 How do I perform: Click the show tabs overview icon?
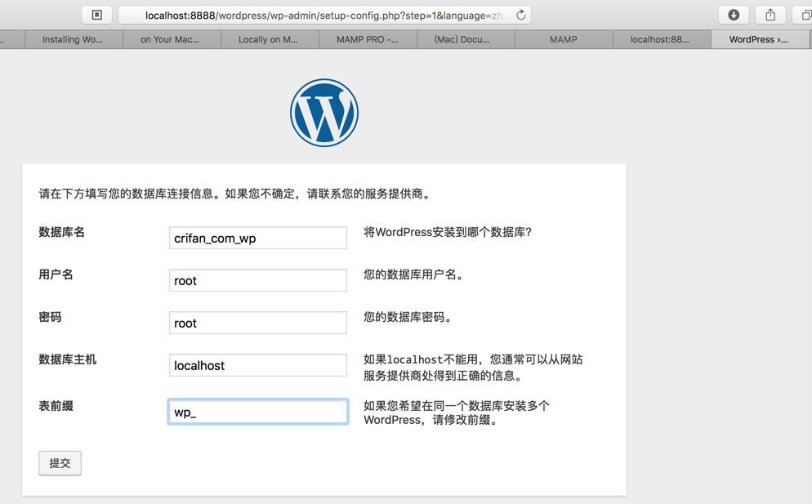[x=804, y=15]
